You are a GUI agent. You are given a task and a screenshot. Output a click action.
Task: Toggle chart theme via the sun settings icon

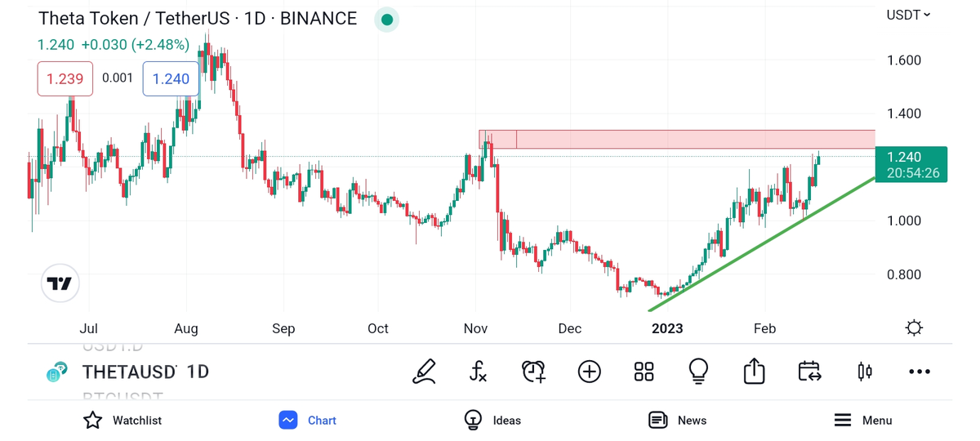(914, 328)
